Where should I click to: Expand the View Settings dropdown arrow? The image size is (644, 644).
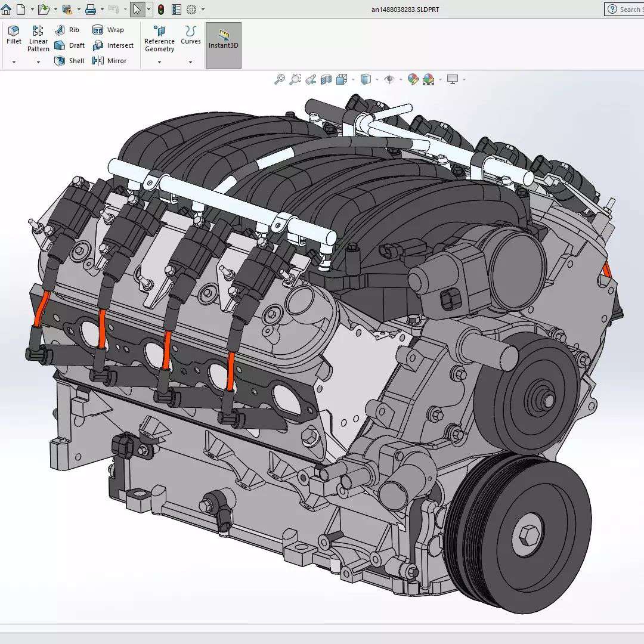click(x=464, y=79)
